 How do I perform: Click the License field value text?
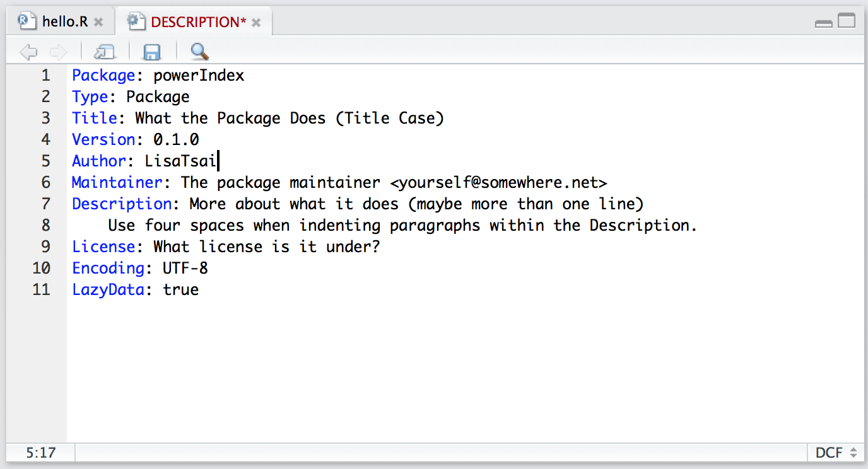(267, 246)
